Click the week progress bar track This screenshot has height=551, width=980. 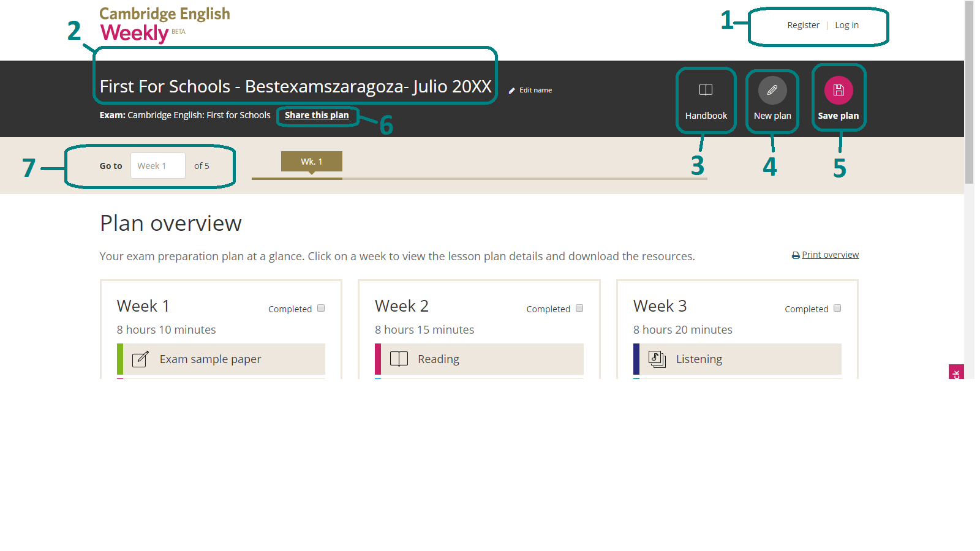479,179
